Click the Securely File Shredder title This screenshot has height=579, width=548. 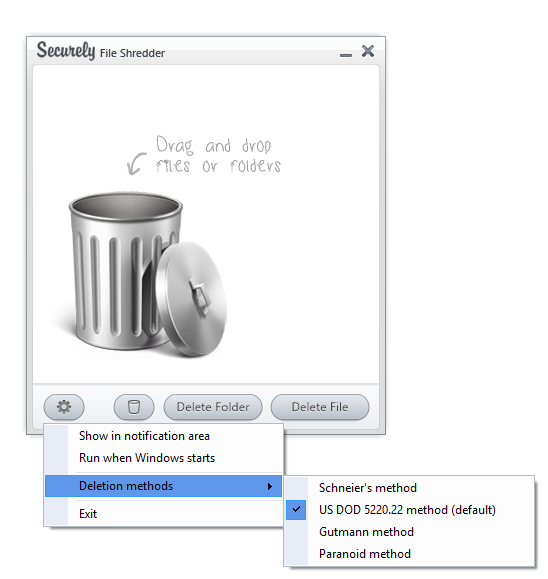point(100,51)
